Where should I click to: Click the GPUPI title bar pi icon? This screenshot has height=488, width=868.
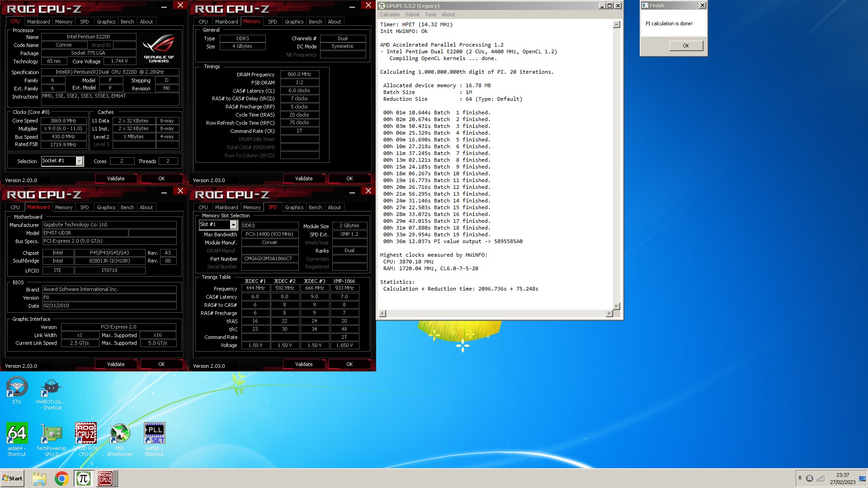click(382, 6)
